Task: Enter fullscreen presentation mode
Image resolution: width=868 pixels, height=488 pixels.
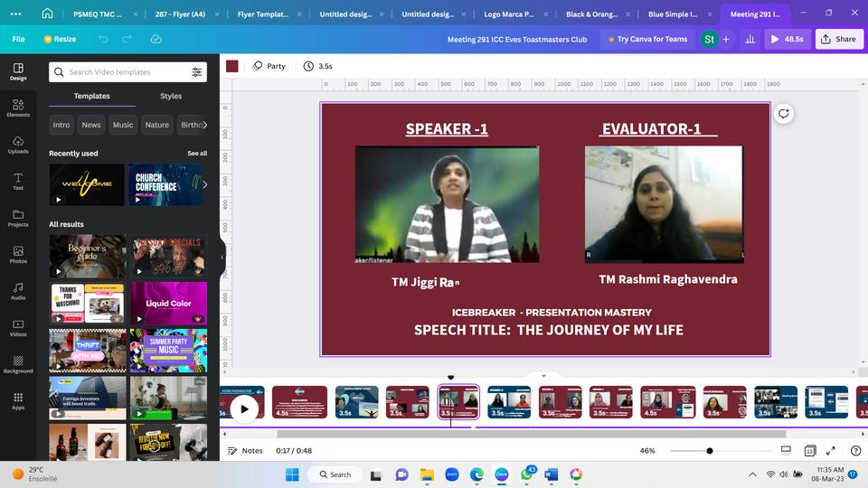Action: pos(830,450)
